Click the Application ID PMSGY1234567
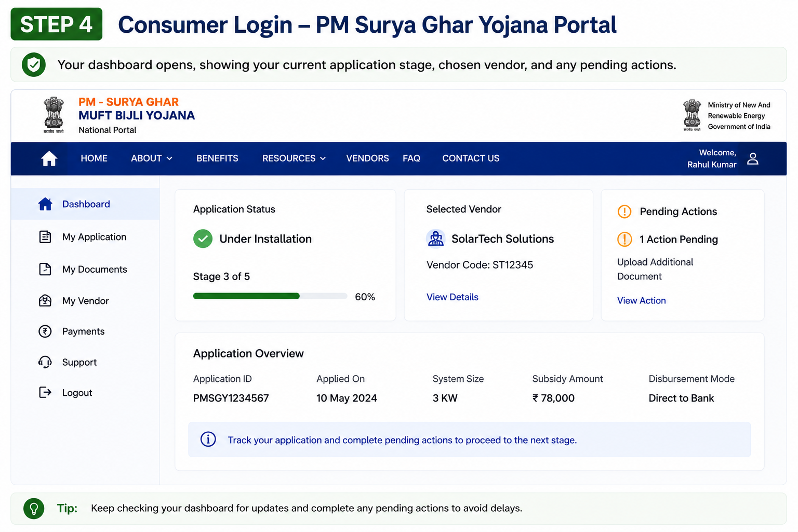 pyautogui.click(x=231, y=398)
